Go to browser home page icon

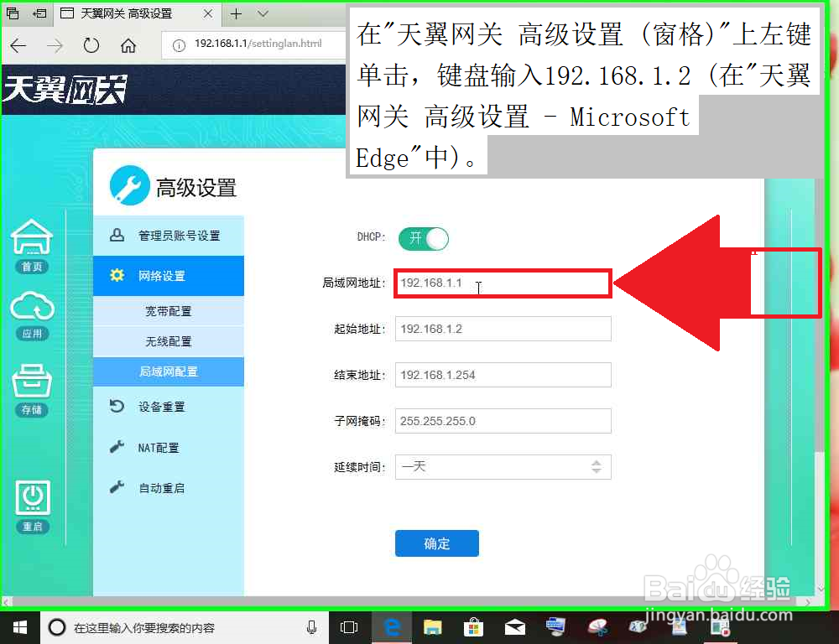[x=128, y=46]
